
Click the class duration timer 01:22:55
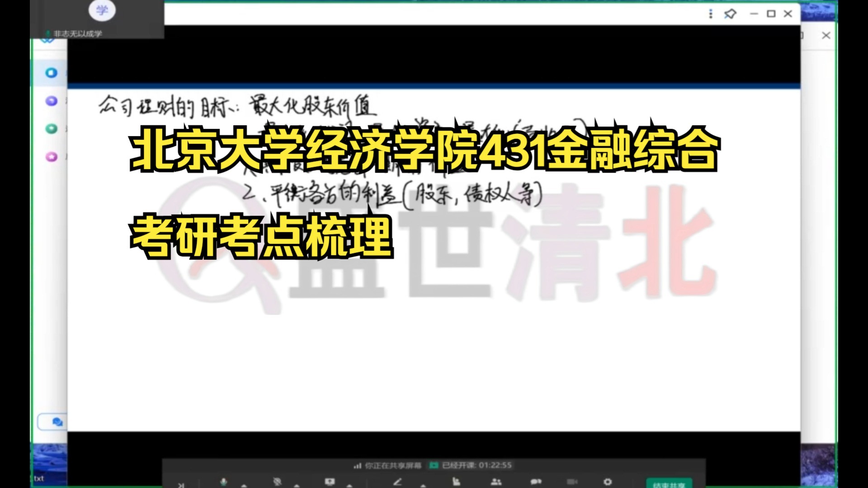click(477, 465)
